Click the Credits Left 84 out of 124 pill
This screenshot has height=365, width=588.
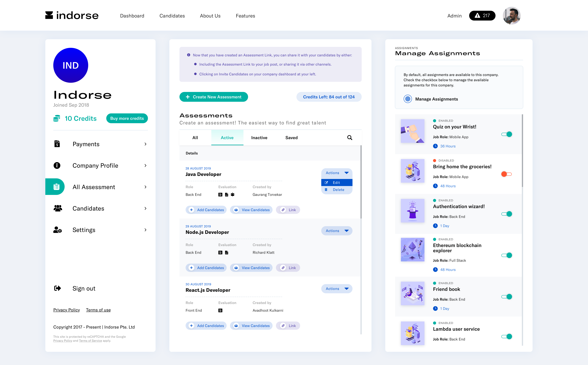pos(329,97)
